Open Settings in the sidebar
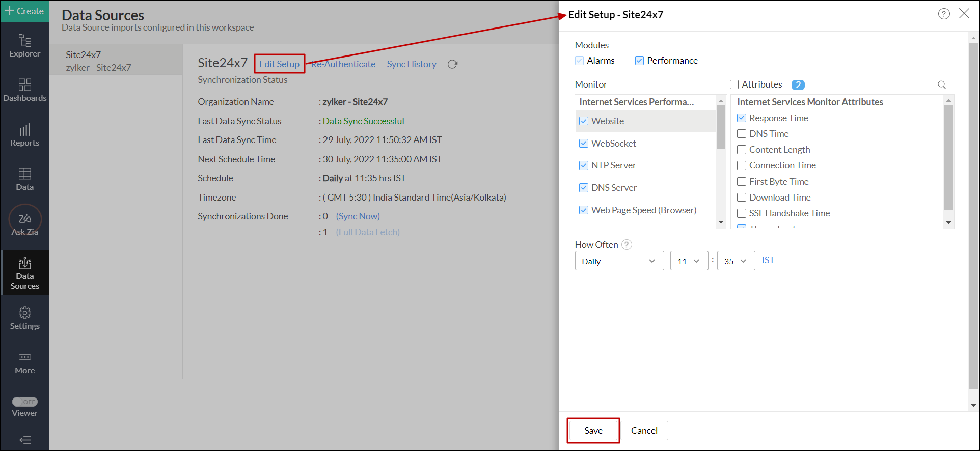The width and height of the screenshot is (980, 451). (x=24, y=318)
